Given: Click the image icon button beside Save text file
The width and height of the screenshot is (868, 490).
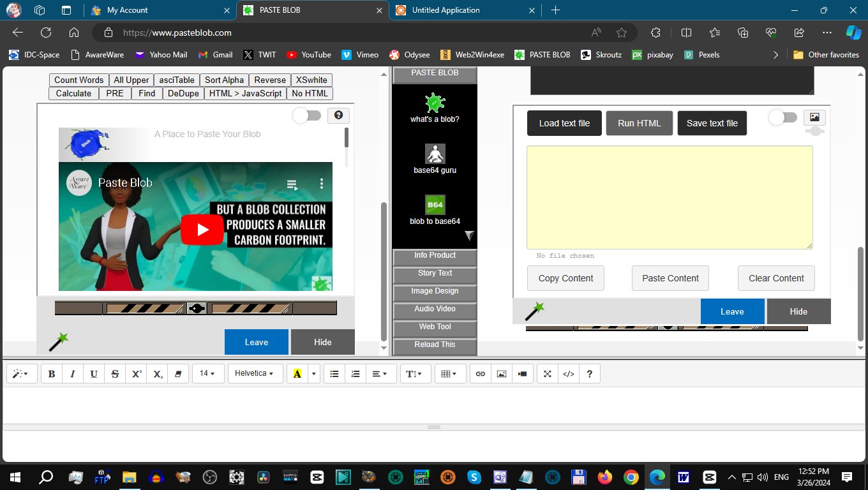Looking at the screenshot, I should (x=814, y=117).
